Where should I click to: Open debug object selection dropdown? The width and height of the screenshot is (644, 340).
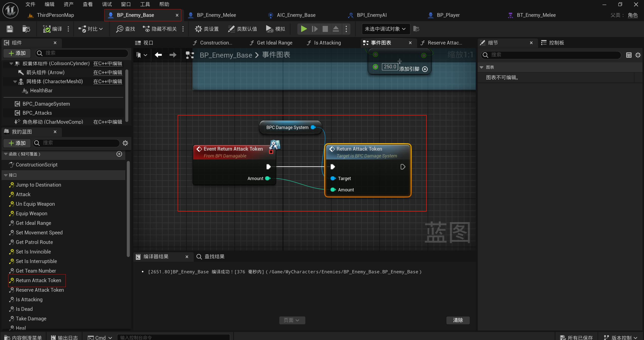pyautogui.click(x=385, y=29)
